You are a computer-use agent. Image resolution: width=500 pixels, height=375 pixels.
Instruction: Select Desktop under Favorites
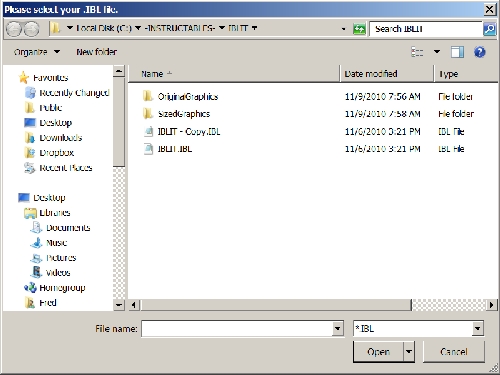[x=56, y=123]
